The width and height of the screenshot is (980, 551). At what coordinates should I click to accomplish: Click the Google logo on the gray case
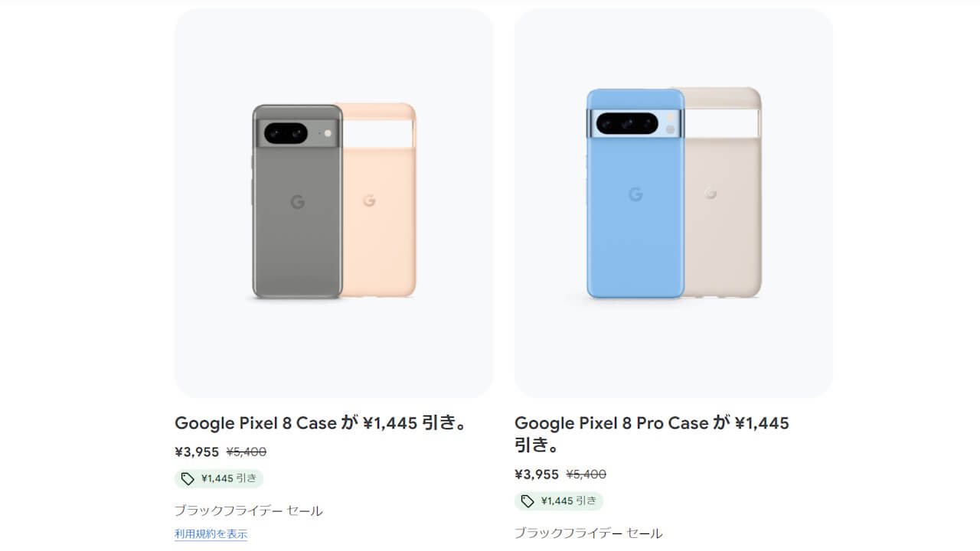299,203
